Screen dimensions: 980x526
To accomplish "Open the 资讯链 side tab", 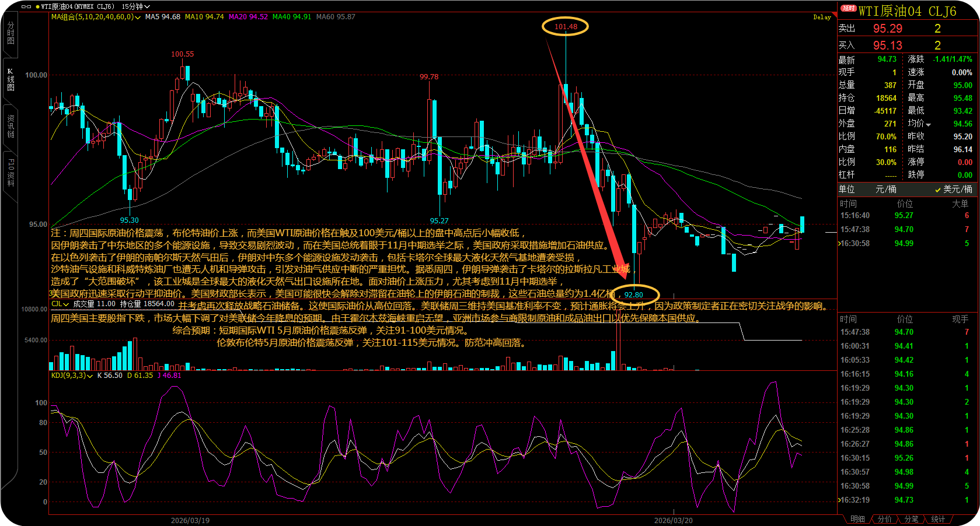I will tap(11, 126).
